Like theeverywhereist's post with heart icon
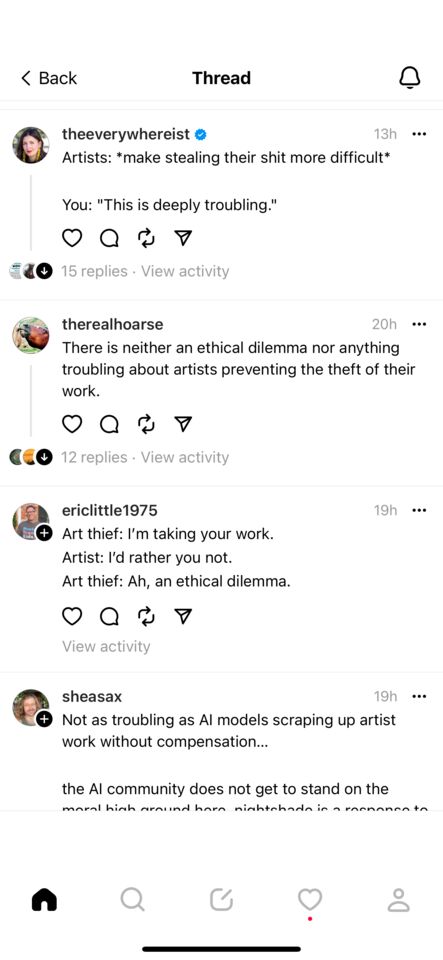Viewport: 443px width, 960px height. tap(72, 238)
